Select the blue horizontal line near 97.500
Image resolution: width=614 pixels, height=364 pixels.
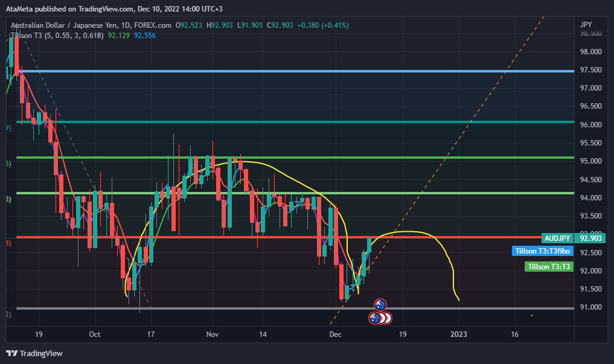click(296, 71)
